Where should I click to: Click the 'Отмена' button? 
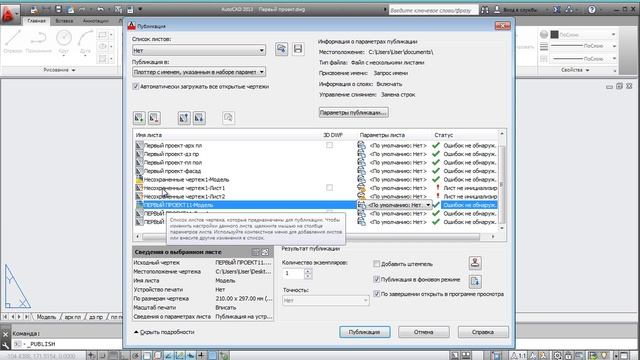click(424, 332)
